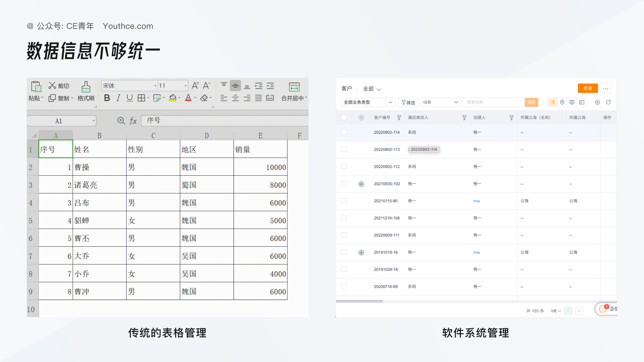
Task: Click the cut (剪切) icon
Action: [x=52, y=85]
